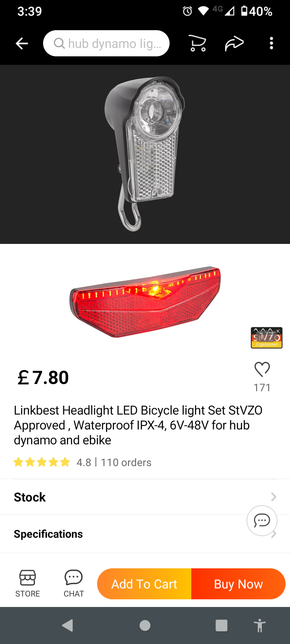The image size is (290, 644).
Task: Open the shopping cart icon
Action: tap(197, 43)
